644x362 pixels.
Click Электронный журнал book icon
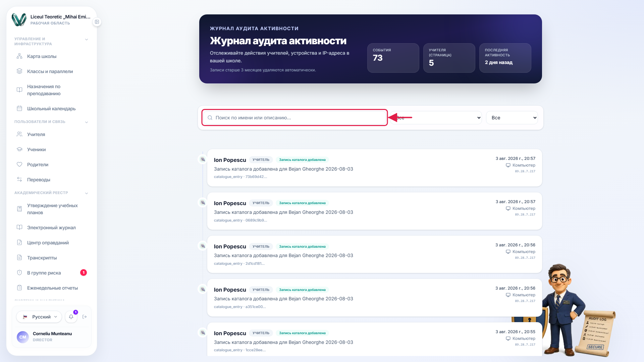(x=19, y=228)
